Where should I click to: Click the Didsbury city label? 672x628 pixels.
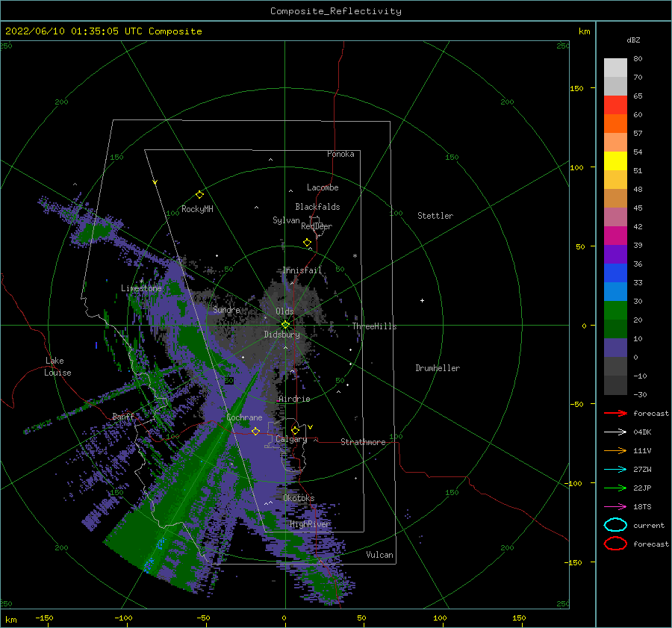tap(281, 335)
